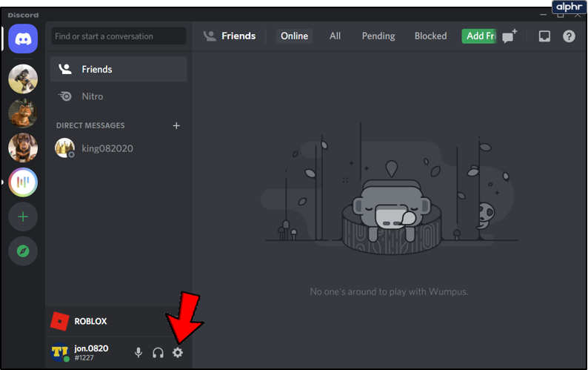Switch to the Blocked tab

(x=430, y=36)
